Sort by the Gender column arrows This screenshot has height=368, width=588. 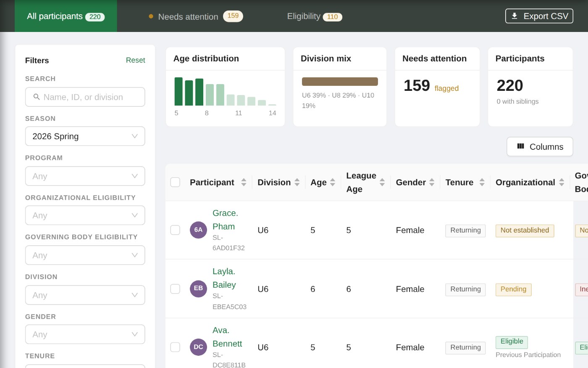[x=432, y=182]
